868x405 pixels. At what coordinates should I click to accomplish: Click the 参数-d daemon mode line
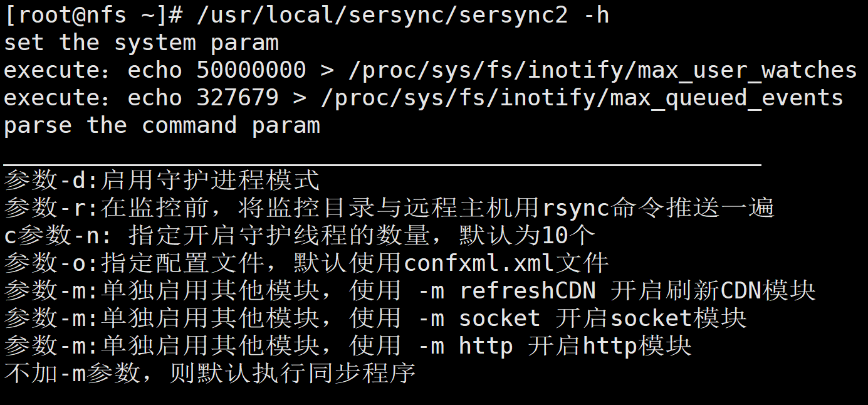(x=162, y=181)
